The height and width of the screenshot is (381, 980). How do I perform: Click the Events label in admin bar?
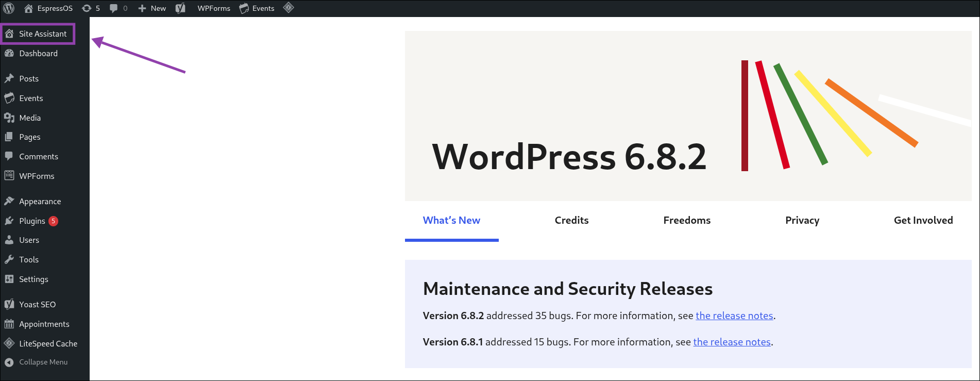point(263,8)
